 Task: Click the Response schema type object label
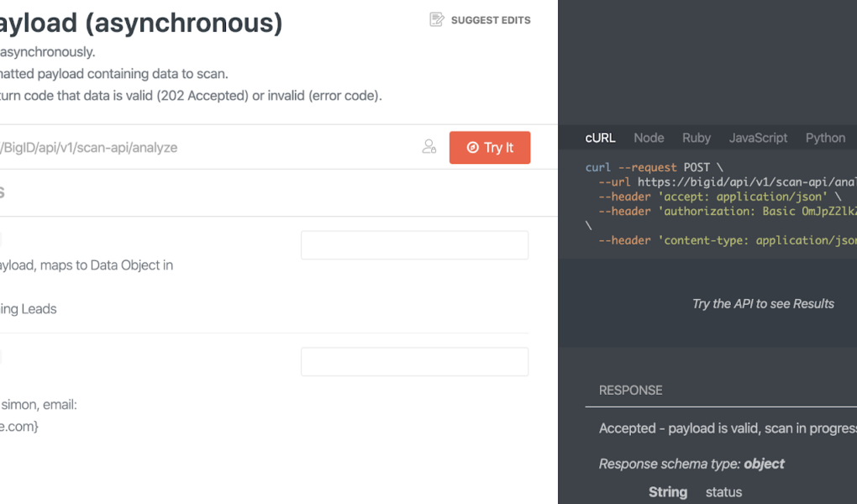(691, 464)
